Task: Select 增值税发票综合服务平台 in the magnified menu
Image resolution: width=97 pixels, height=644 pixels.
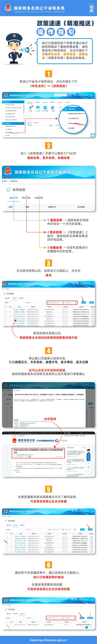Action: pos(76,114)
